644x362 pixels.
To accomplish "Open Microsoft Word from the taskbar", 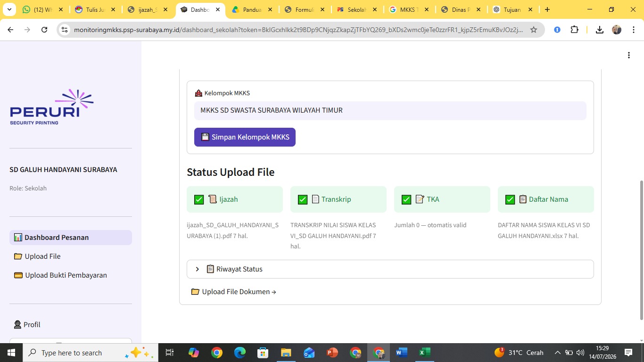I will [x=401, y=353].
